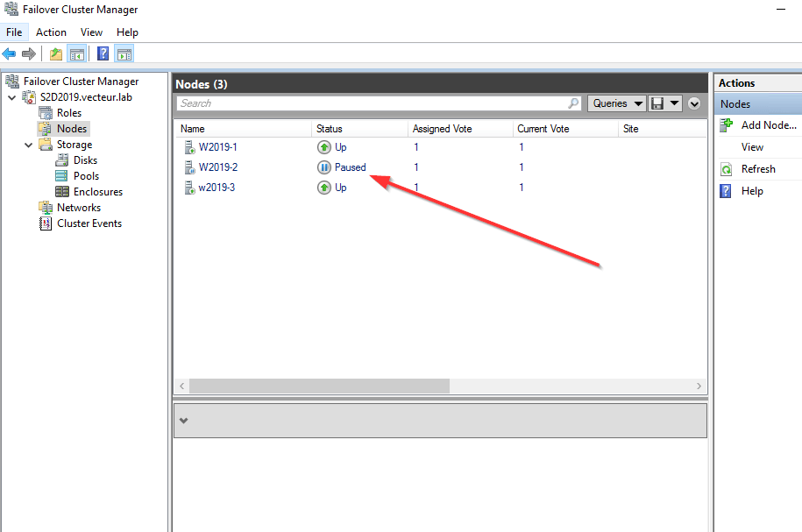Expand the round chevron beside save query

[695, 103]
